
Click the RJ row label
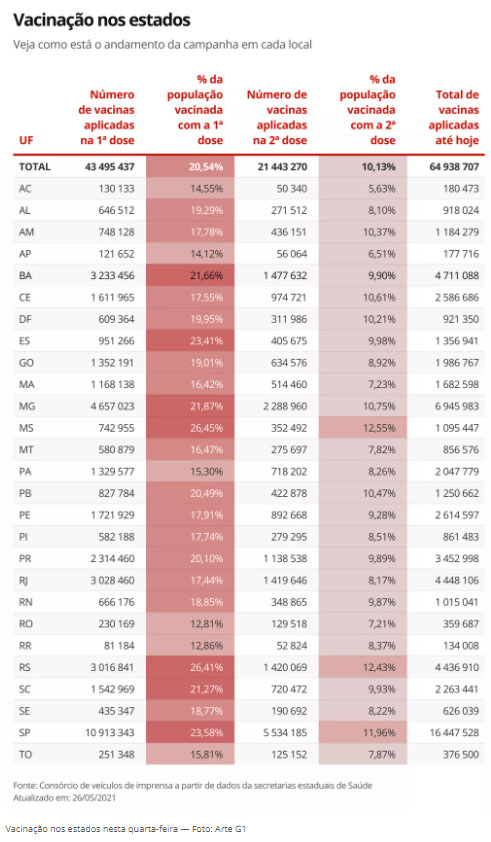pyautogui.click(x=25, y=580)
